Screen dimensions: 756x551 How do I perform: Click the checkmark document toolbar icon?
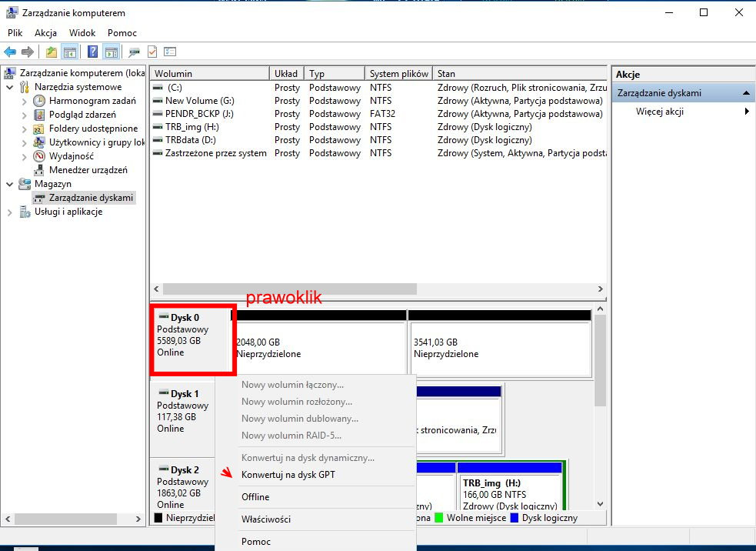click(x=152, y=52)
